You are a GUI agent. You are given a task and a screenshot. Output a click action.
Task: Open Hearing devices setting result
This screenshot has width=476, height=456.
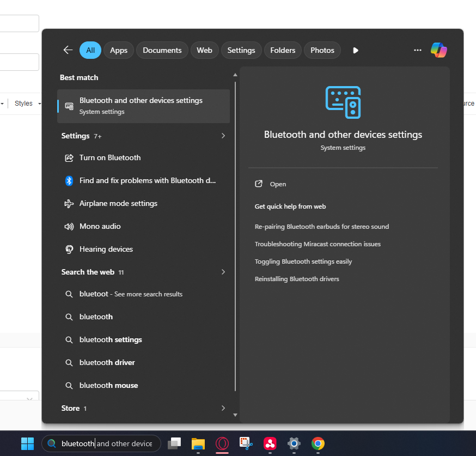(x=143, y=250)
